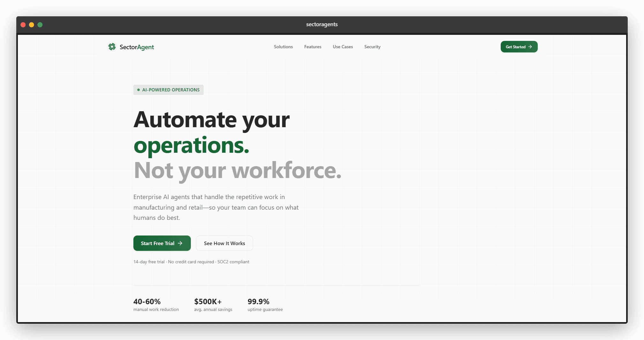Click the Start Free Trial button
The image size is (644, 340).
click(x=162, y=243)
